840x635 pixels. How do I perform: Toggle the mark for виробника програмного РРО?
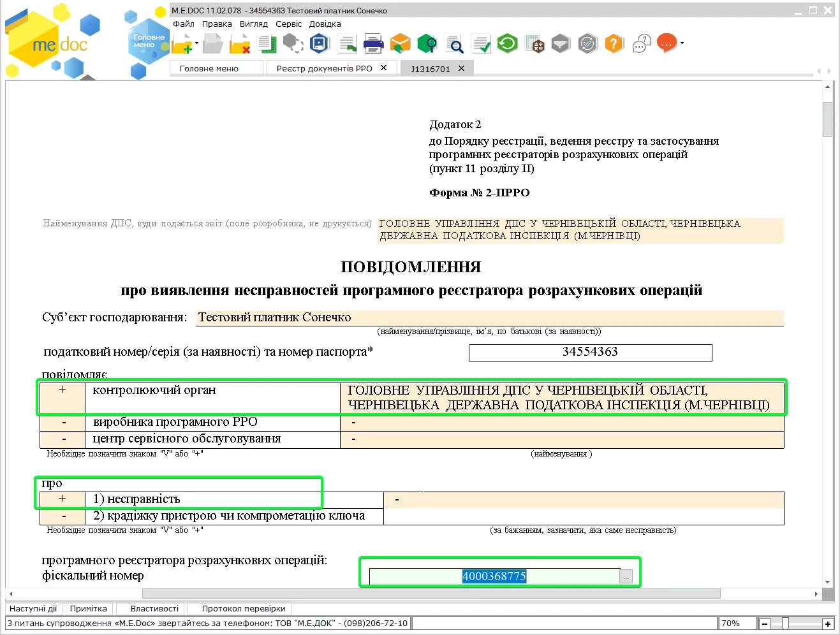(63, 423)
